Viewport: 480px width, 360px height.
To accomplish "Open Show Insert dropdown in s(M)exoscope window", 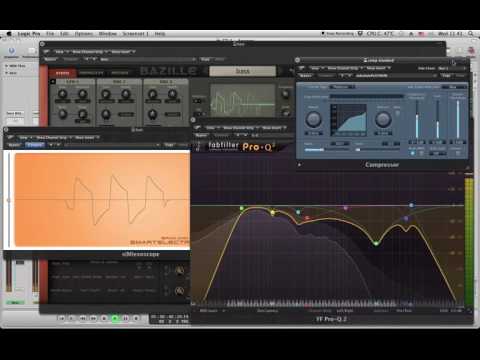I will click(x=86, y=137).
